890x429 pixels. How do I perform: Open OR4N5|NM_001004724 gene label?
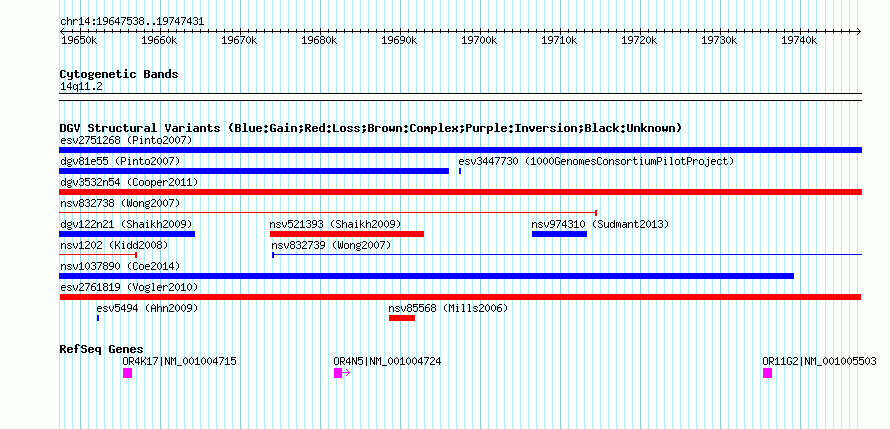(387, 361)
